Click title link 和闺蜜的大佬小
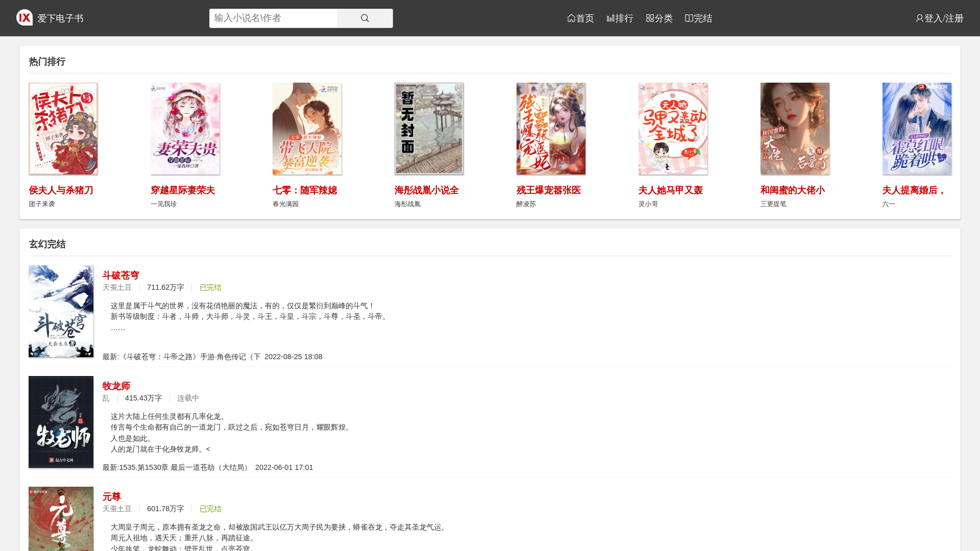The image size is (980, 551). tap(793, 190)
